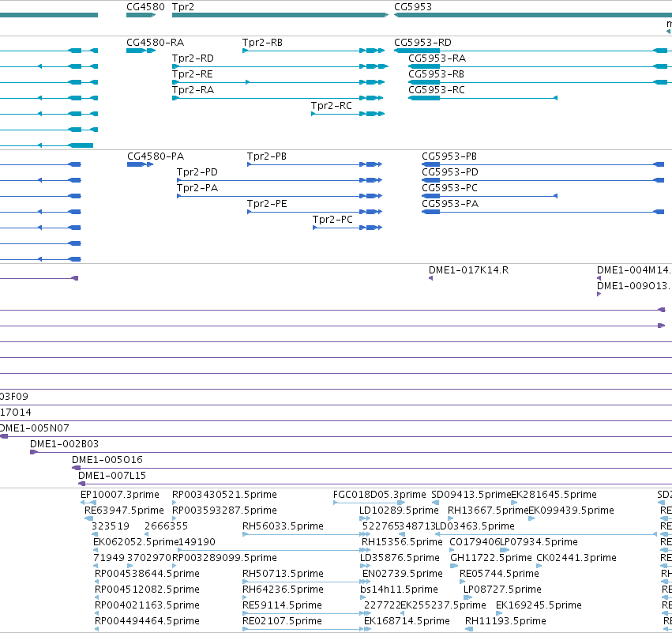Select EST RH50713.5prime

[283, 575]
